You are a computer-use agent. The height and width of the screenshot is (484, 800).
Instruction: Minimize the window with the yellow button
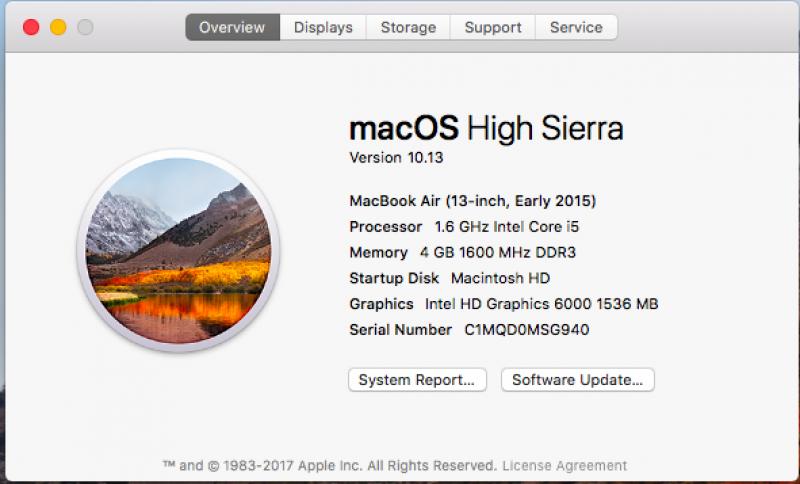click(x=58, y=27)
